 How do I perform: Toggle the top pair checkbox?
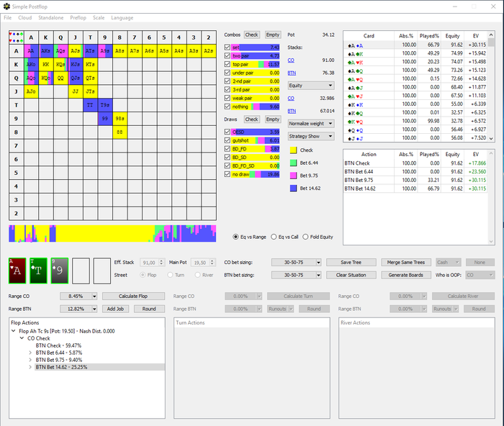point(228,64)
